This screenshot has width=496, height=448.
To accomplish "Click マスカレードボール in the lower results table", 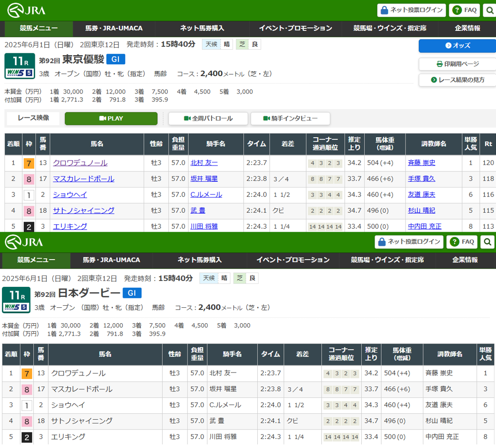I will 82,389.
